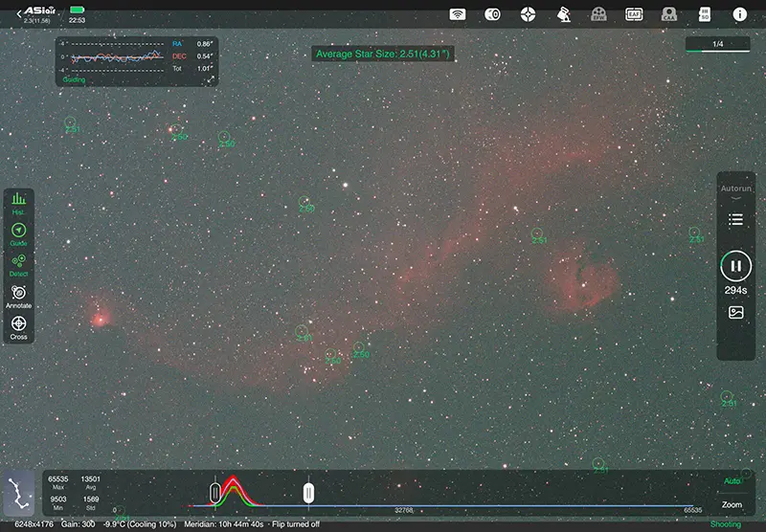Viewport: 766px width, 532px height.
Task: Click the Gain: 300 status entry
Action: coord(79,524)
